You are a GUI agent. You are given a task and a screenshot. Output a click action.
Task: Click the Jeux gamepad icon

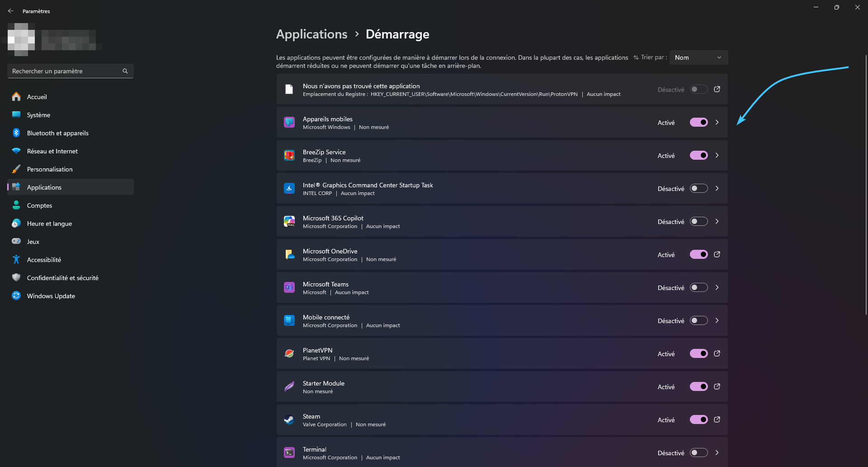[16, 241]
